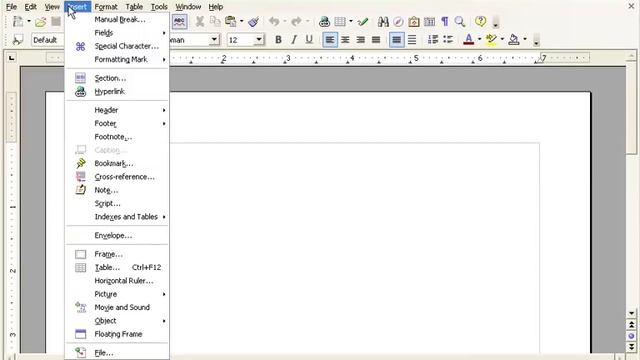Viewport: 640px width, 360px height.
Task: Click the Format Paintbrush icon
Action: [253, 22]
